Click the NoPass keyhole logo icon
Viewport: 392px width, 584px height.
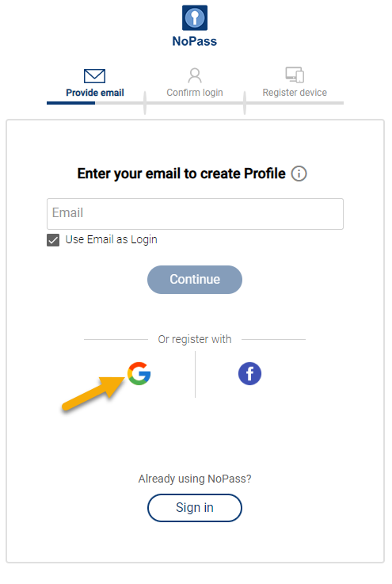pos(195,17)
